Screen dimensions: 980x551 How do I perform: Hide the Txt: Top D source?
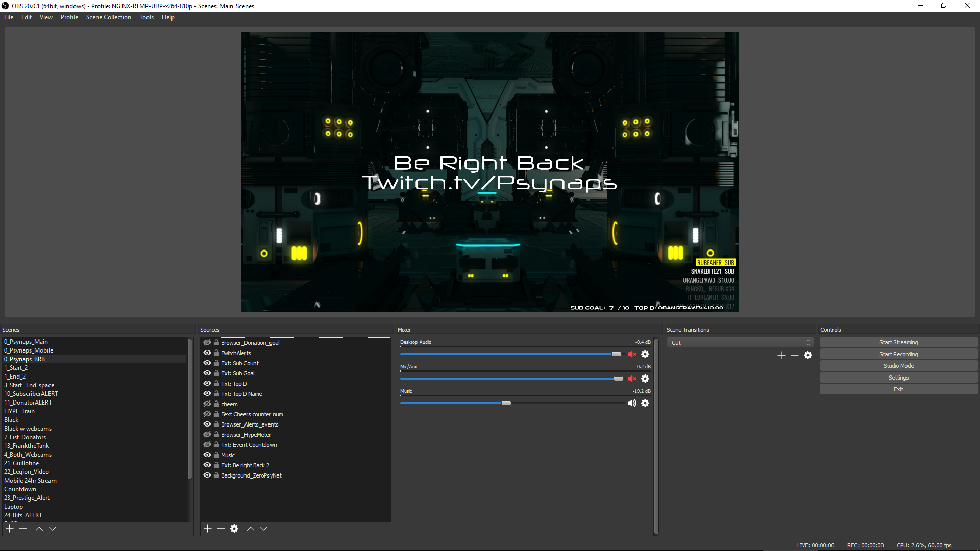(207, 384)
